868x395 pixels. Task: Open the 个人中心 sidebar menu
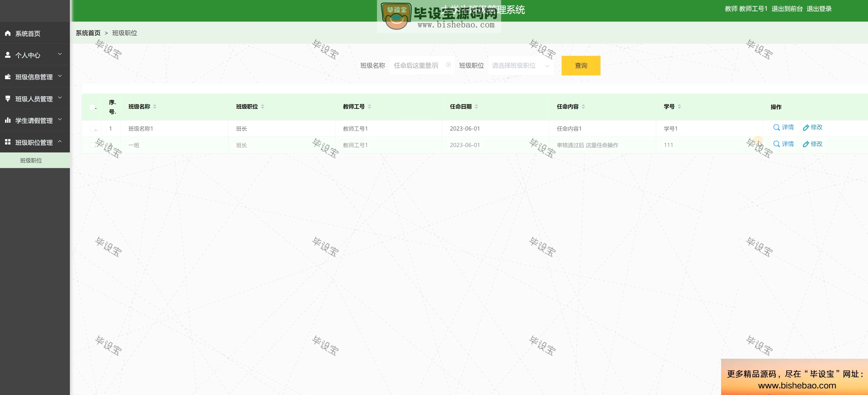tap(35, 55)
